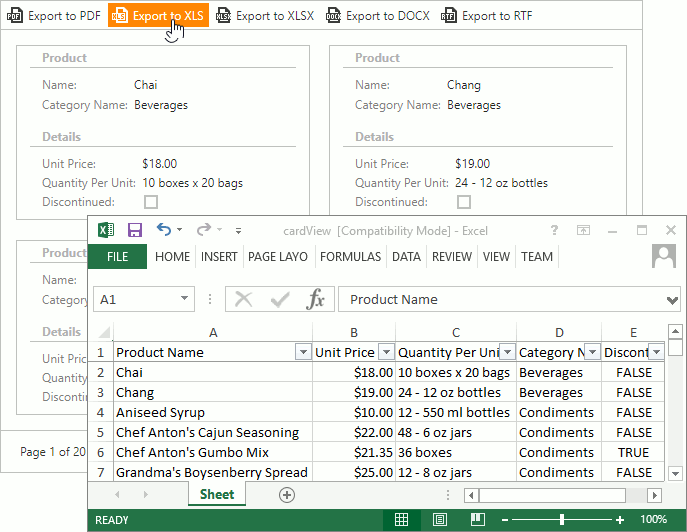Add a new sheet with plus icon
687x532 pixels.
[x=287, y=495]
